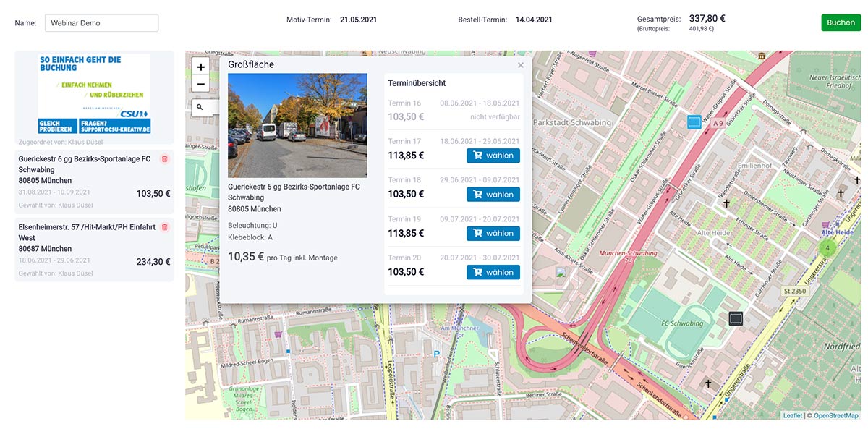Open the map search tool
The image size is (868, 429).
tap(200, 107)
